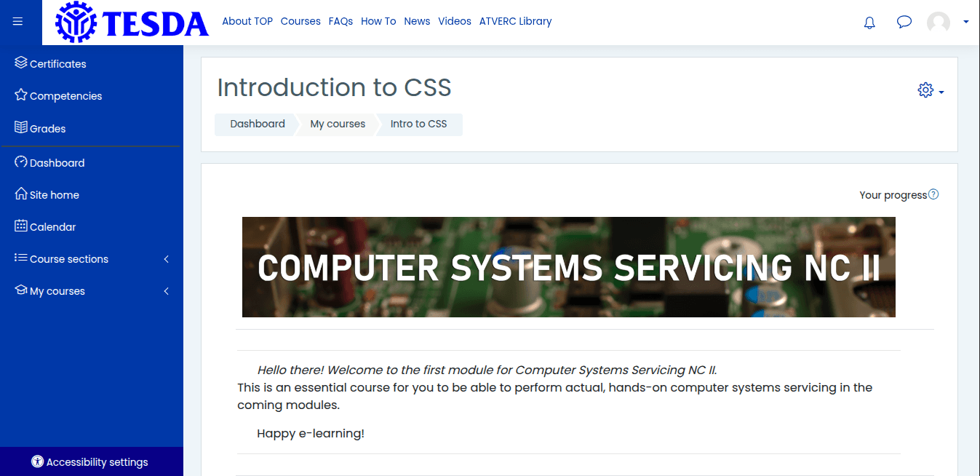Toggle the hamburger menu to collapse sidebar
The width and height of the screenshot is (980, 476).
pyautogui.click(x=17, y=21)
